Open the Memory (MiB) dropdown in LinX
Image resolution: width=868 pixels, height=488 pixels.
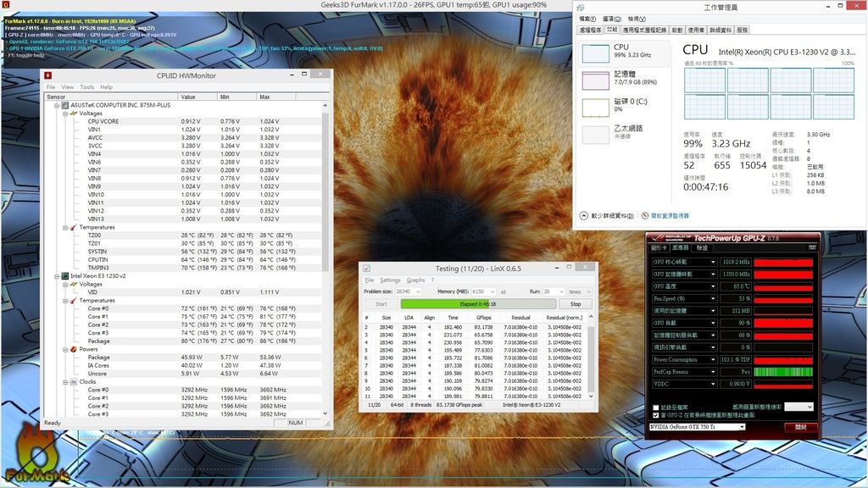pyautogui.click(x=492, y=291)
